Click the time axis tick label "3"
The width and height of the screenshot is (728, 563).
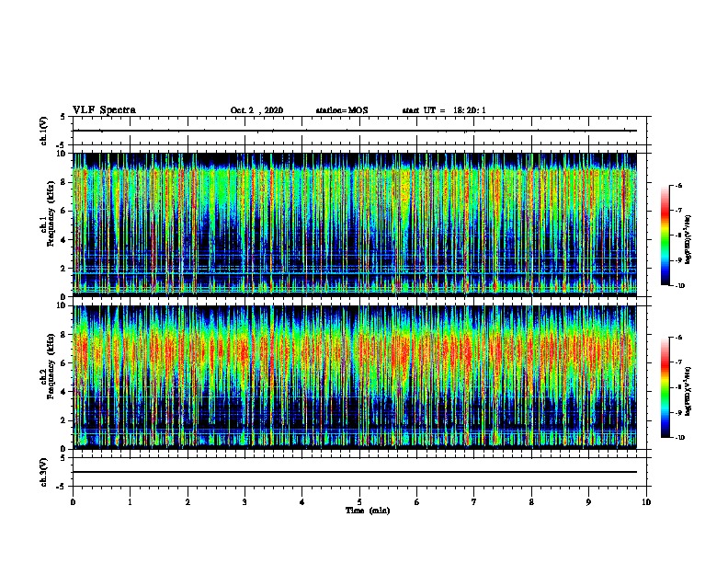point(245,502)
